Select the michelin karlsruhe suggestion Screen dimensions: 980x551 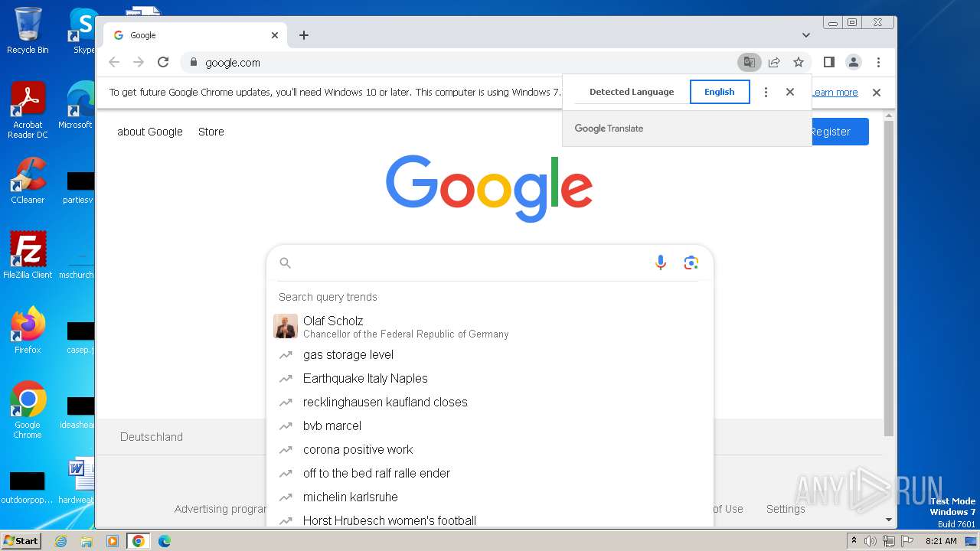pyautogui.click(x=490, y=497)
